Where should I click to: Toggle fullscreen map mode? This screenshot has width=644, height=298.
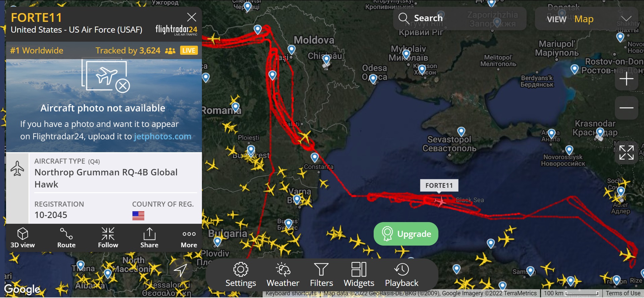pyautogui.click(x=626, y=153)
